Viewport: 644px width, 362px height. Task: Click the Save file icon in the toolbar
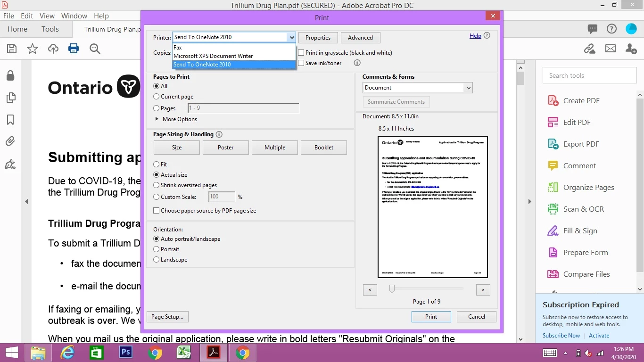click(12, 49)
